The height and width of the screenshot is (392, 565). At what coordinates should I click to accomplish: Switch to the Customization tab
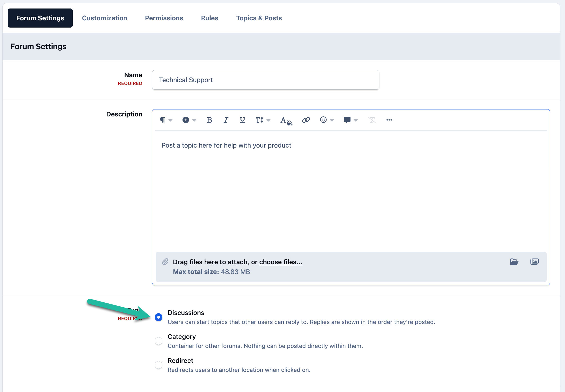click(x=105, y=18)
